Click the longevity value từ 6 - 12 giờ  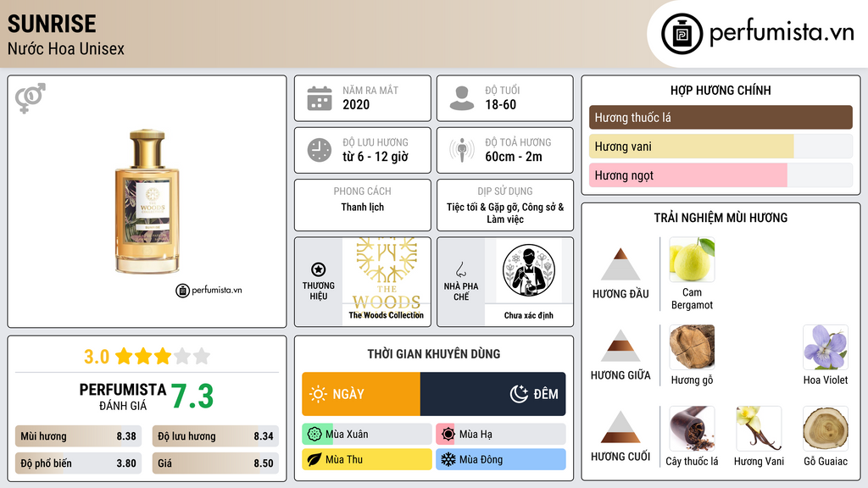point(376,157)
